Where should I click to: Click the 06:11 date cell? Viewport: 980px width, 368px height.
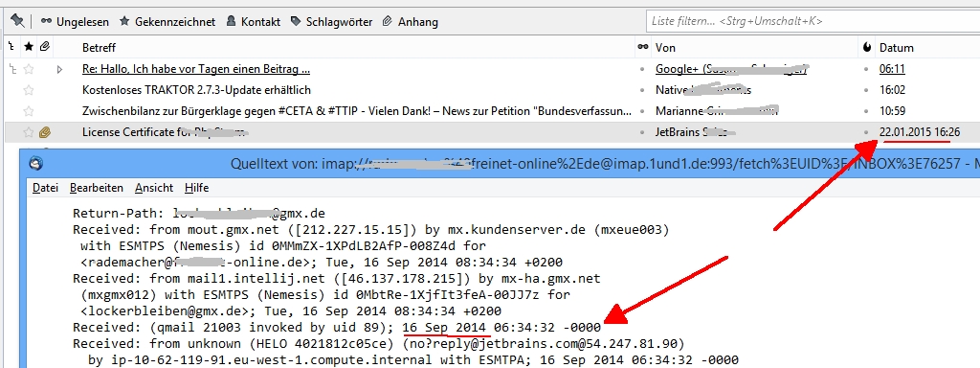pos(892,69)
